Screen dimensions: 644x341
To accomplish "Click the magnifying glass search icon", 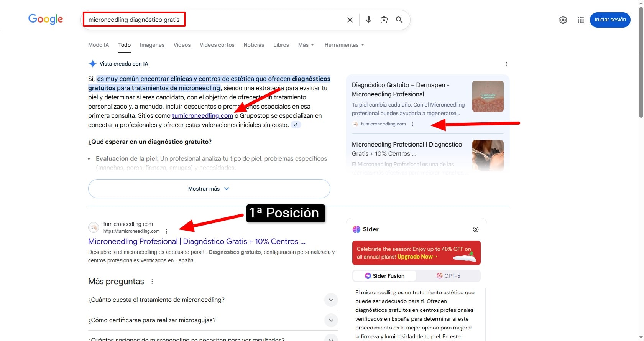I will tap(399, 20).
